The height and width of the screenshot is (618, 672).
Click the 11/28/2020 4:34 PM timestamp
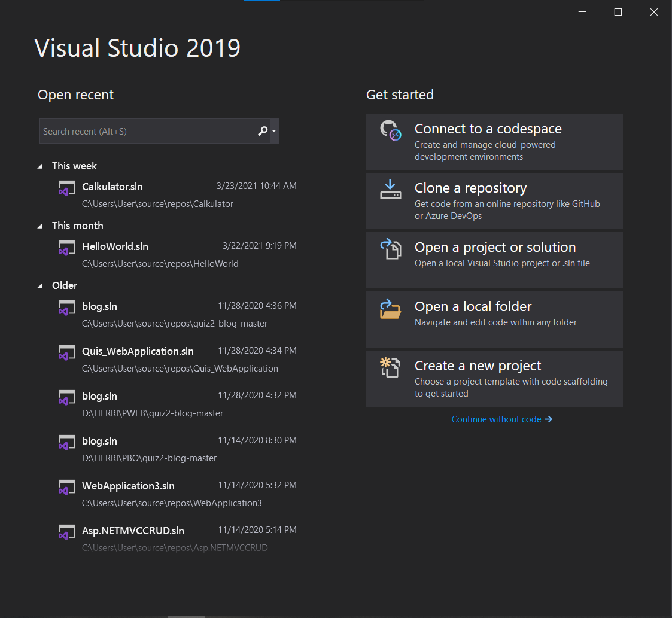(x=257, y=351)
